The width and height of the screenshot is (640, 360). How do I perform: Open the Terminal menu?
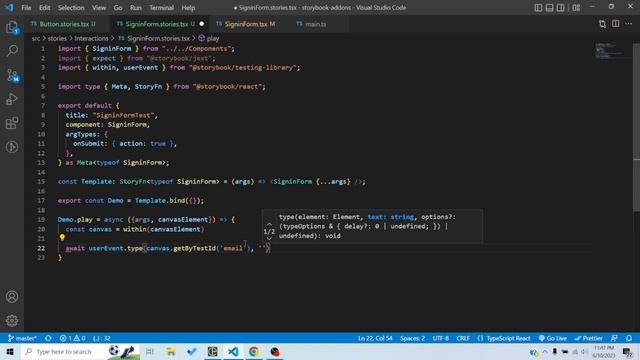(x=161, y=8)
